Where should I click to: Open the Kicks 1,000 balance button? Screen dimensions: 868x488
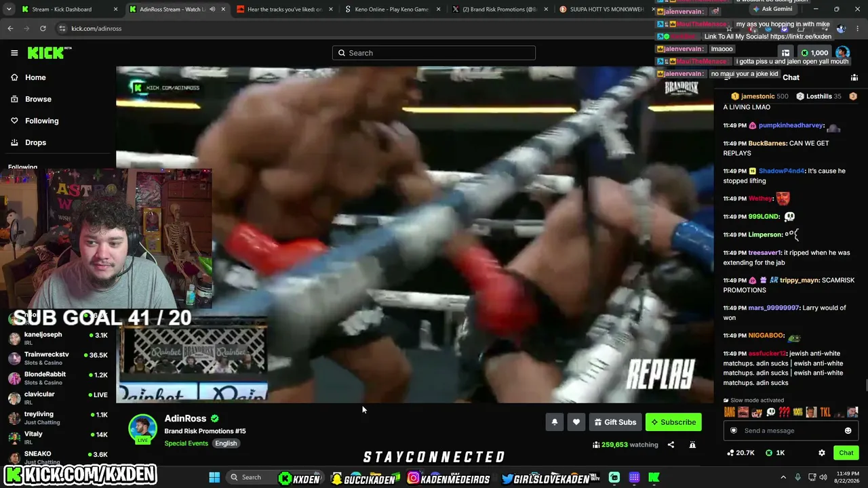pos(814,53)
